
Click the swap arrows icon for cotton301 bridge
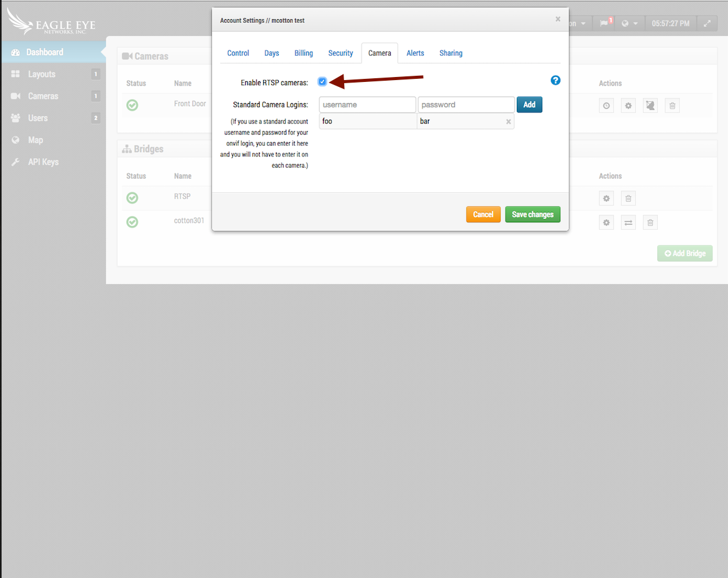pos(628,222)
